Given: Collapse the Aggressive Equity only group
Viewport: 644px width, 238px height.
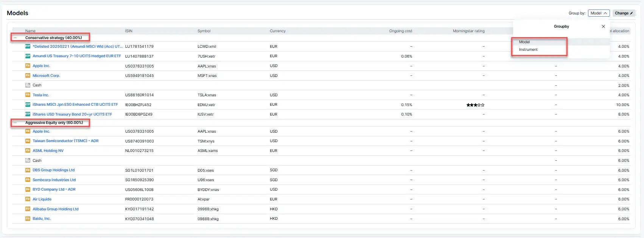Looking at the screenshot, I should (x=15, y=123).
